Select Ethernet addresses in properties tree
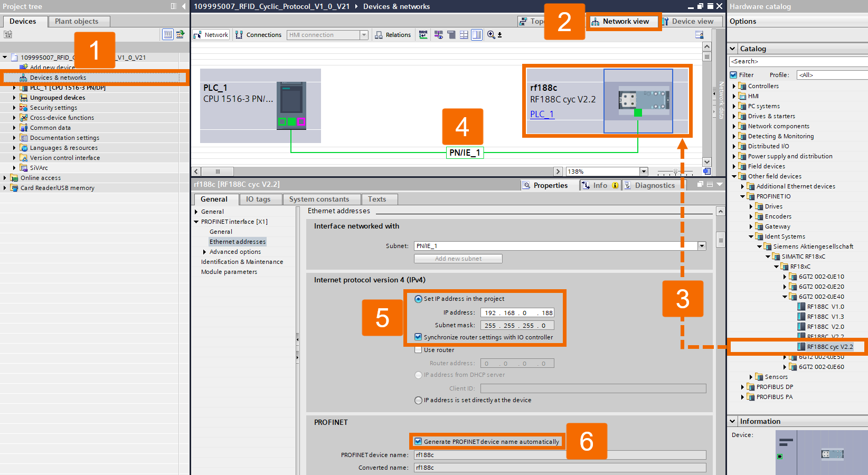The width and height of the screenshot is (868, 475). pyautogui.click(x=238, y=242)
